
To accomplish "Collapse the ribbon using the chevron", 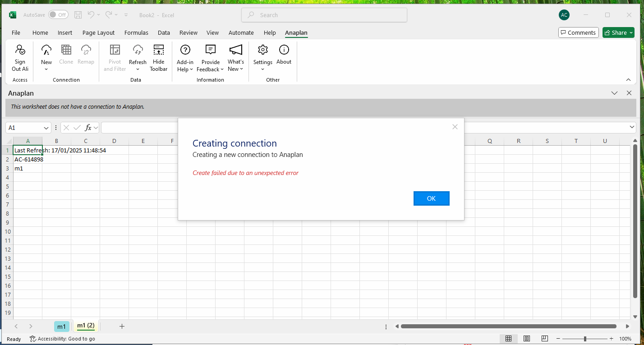I will pyautogui.click(x=628, y=80).
